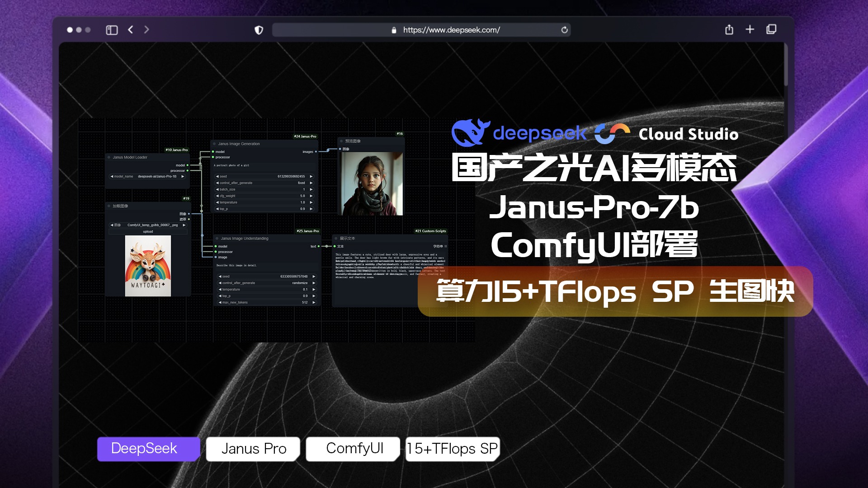
Task: Open model_name dropdown deepseek-ai/Janus-Pro-1B
Action: coord(148,176)
